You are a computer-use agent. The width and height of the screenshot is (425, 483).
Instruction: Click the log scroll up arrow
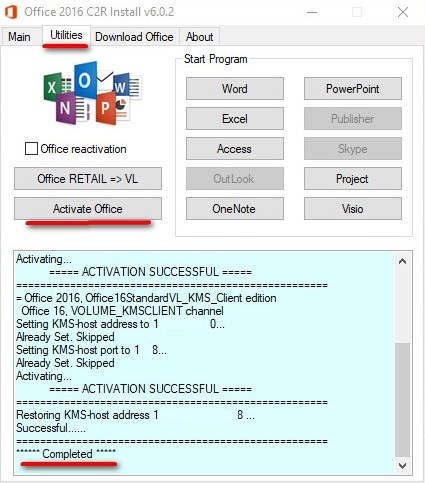[403, 261]
